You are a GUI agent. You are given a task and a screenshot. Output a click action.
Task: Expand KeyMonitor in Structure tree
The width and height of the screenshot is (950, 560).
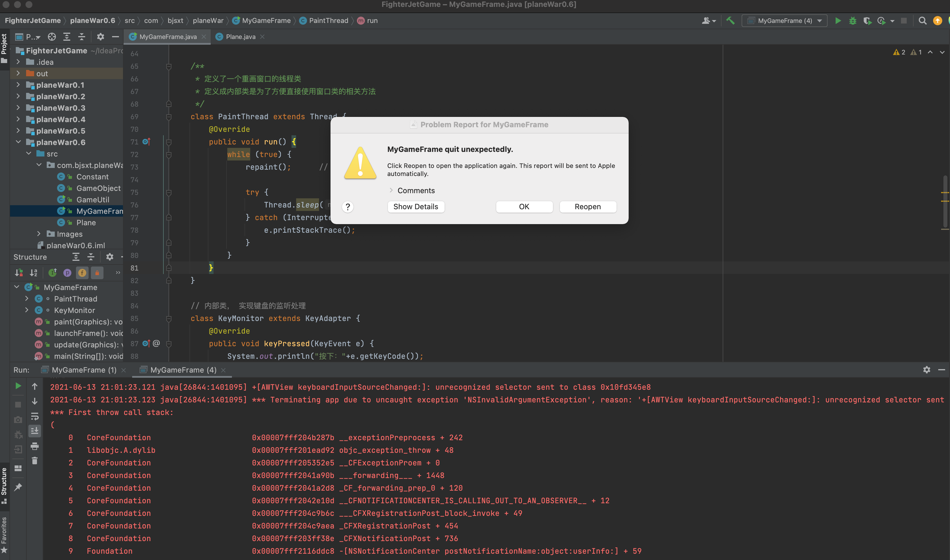tap(26, 310)
